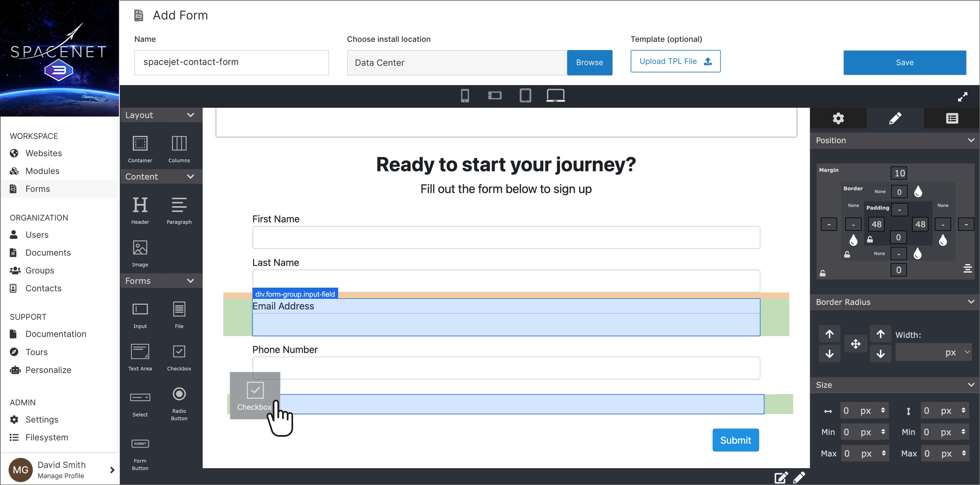Open the settings gear tab
The height and width of the screenshot is (485, 980).
[x=838, y=118]
